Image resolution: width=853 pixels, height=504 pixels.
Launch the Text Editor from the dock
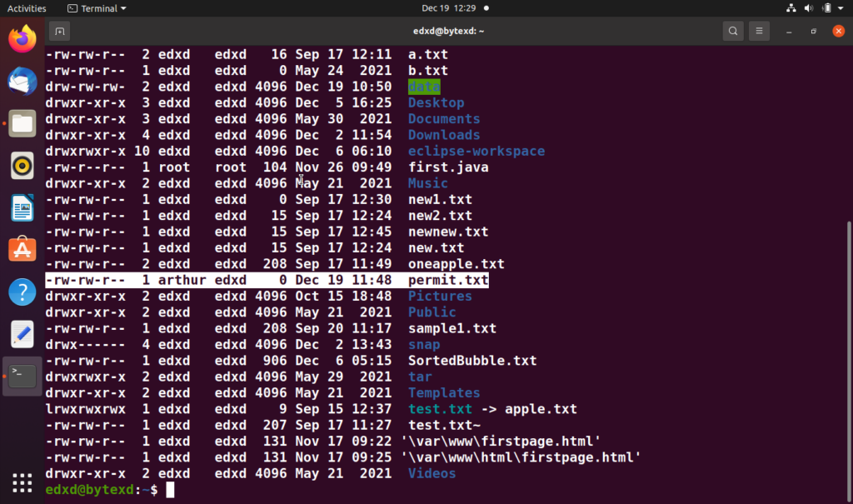click(22, 334)
